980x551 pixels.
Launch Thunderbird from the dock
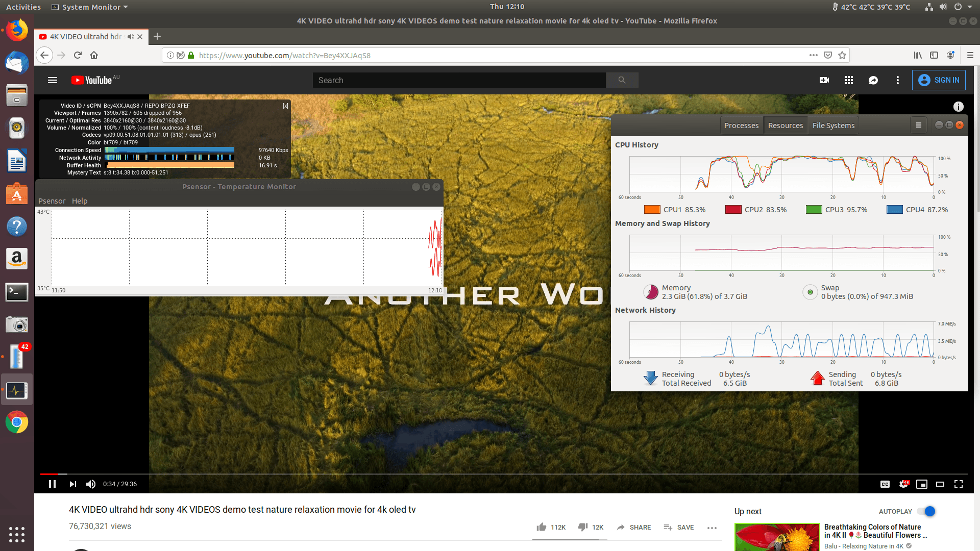point(17,62)
